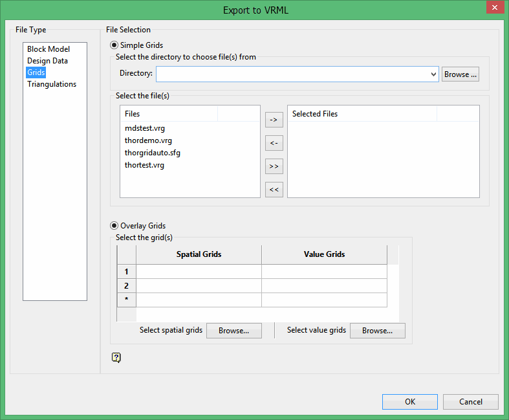Remove all files with << button

click(274, 190)
